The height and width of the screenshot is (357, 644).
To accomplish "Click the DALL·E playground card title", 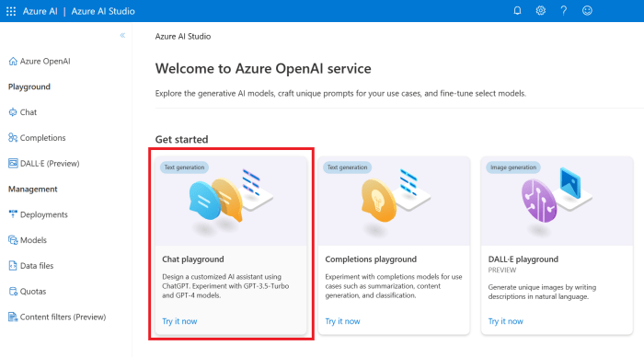I will [523, 259].
